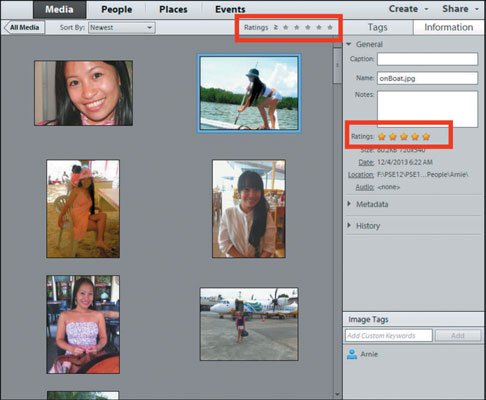Switch to the People tab
The width and height of the screenshot is (486, 400).
[116, 9]
